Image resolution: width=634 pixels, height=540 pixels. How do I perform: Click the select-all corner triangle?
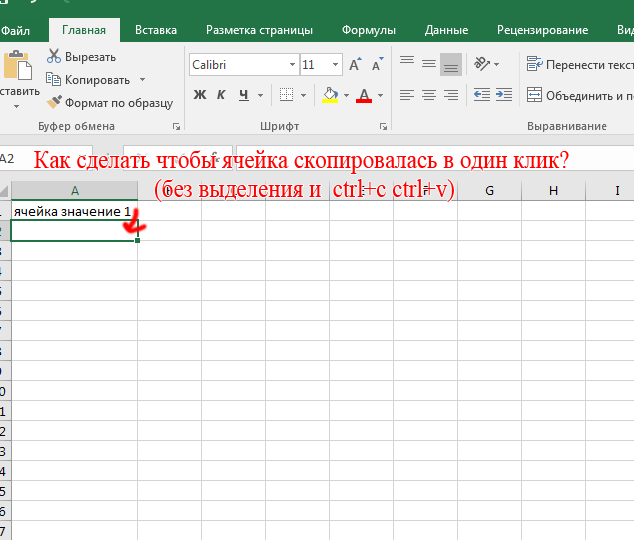(x=5, y=190)
